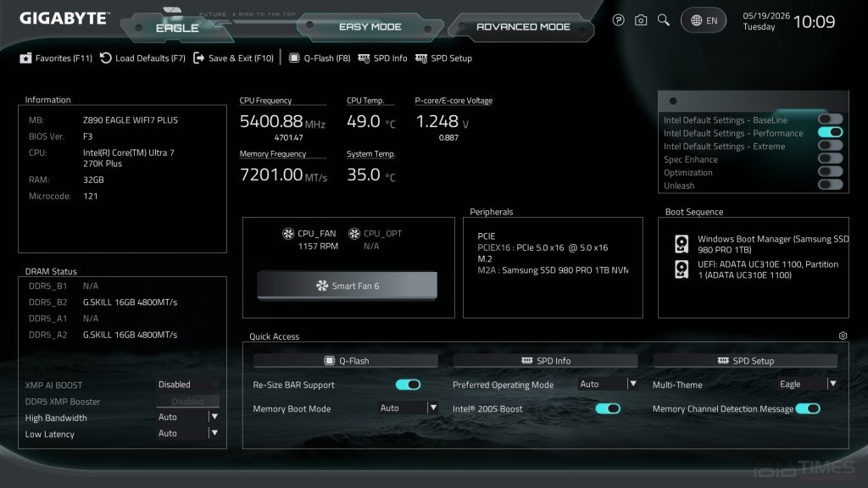Click the 7201.00 MT/s memory frequency value
Screen dimensions: 868x488
283,175
